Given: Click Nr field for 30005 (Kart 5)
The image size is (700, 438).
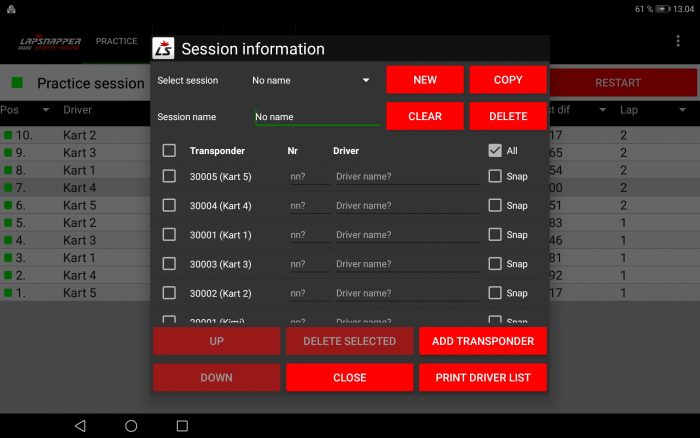Looking at the screenshot, I should click(x=309, y=176).
